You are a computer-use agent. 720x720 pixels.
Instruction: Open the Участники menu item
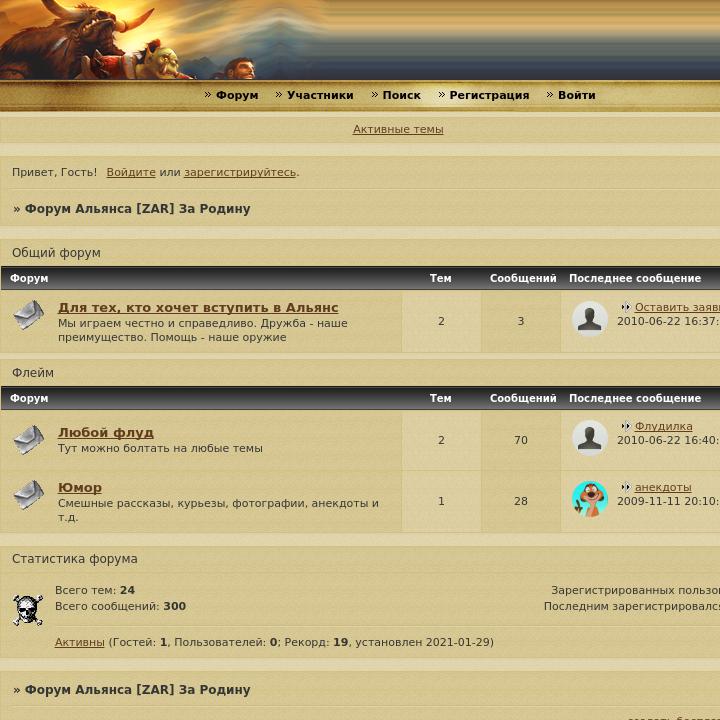[x=320, y=95]
